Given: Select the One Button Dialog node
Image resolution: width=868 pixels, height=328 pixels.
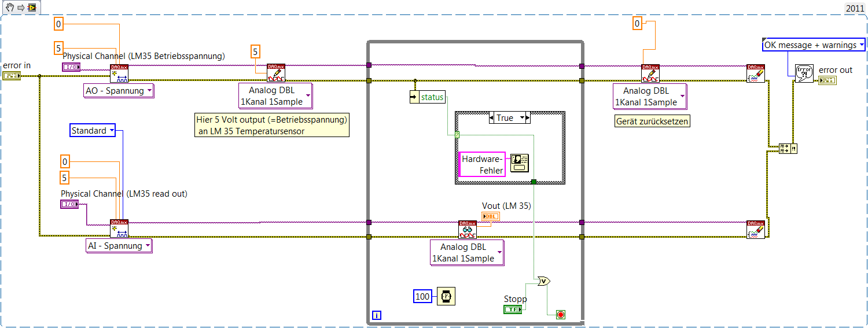Looking at the screenshot, I should (519, 163).
